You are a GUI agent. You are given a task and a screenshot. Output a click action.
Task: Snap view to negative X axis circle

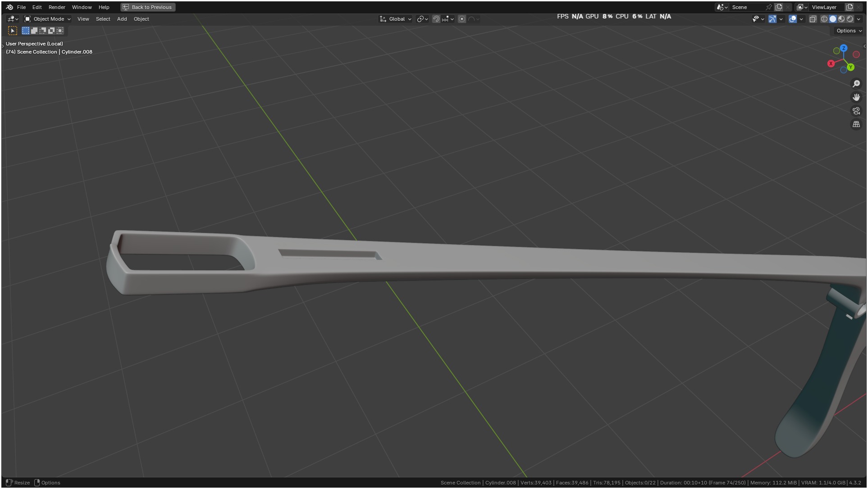[x=856, y=54]
